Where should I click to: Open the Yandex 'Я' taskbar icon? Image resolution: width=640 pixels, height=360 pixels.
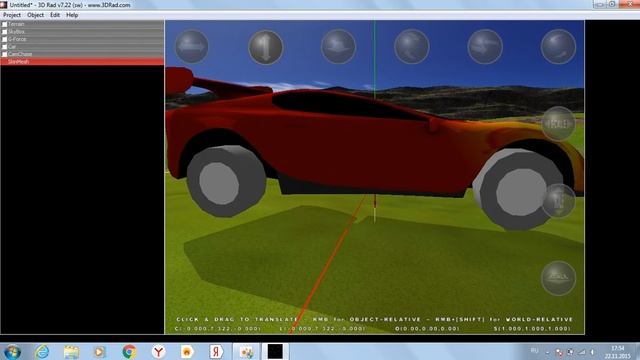216,351
